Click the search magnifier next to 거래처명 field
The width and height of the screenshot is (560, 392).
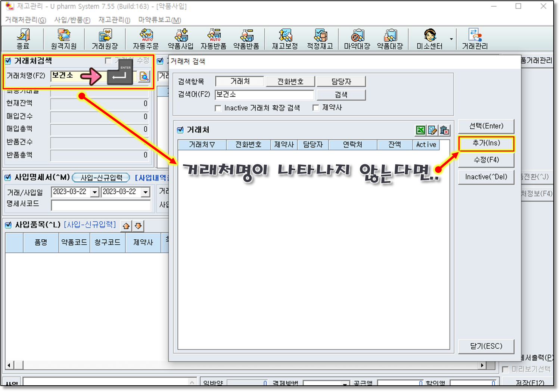click(x=144, y=77)
